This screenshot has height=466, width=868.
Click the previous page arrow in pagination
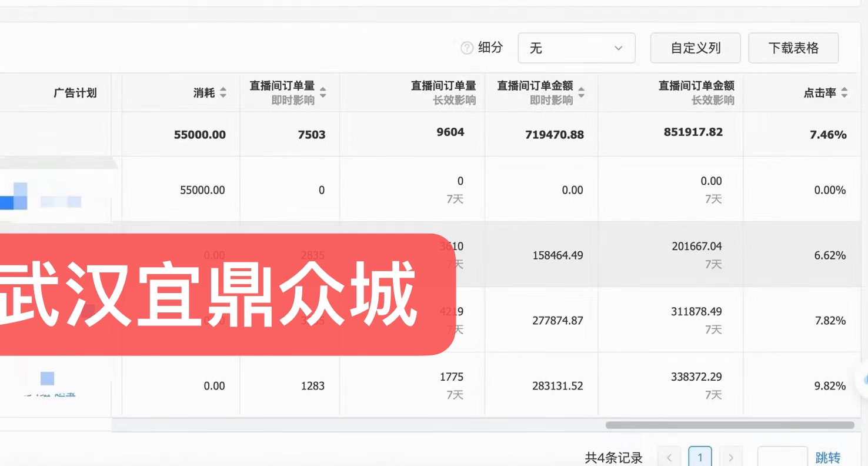coord(669,457)
